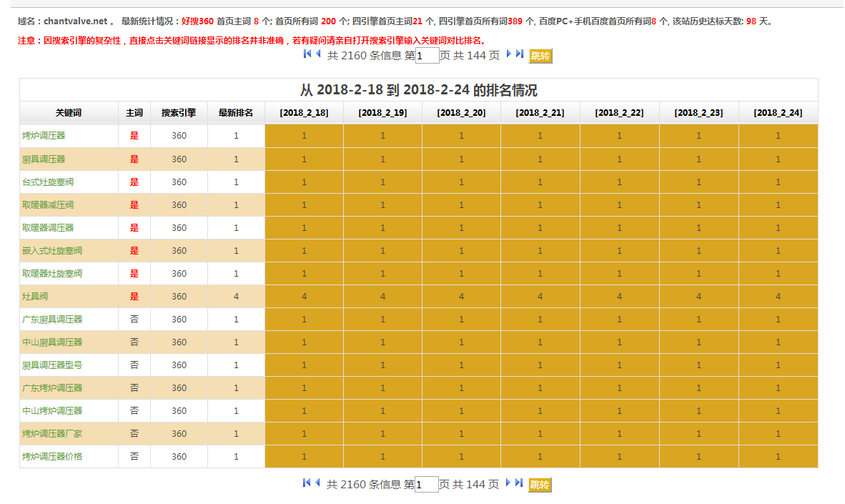Open the 嵌入式灶旋塞阀 keyword link
Viewport: 845px width, 504px height.
pos(51,251)
